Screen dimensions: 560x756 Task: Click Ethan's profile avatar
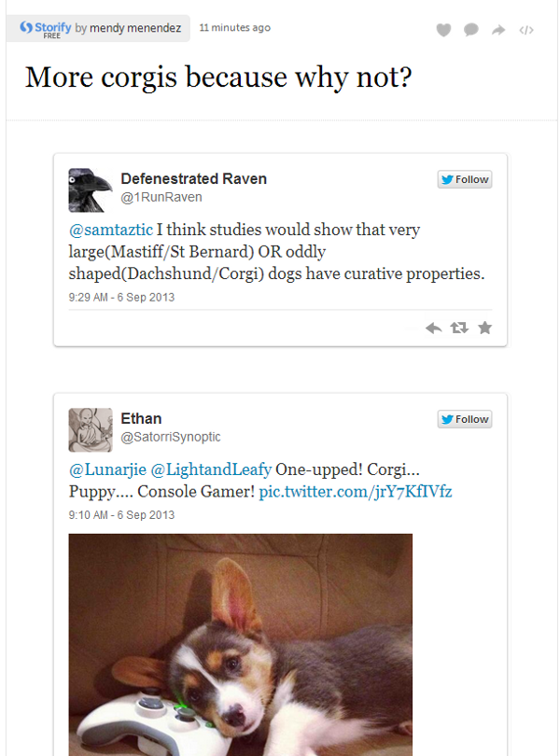91,429
